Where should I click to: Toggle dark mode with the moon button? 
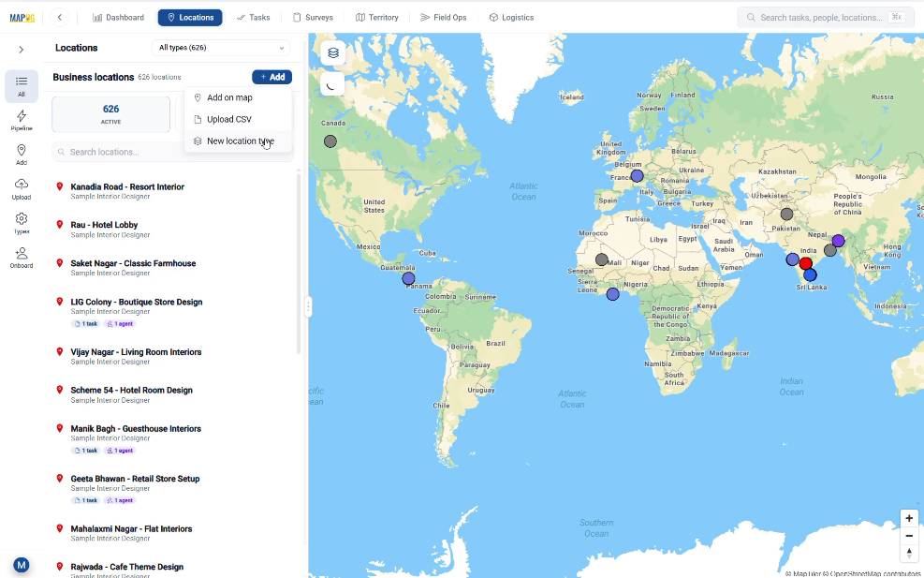333,85
